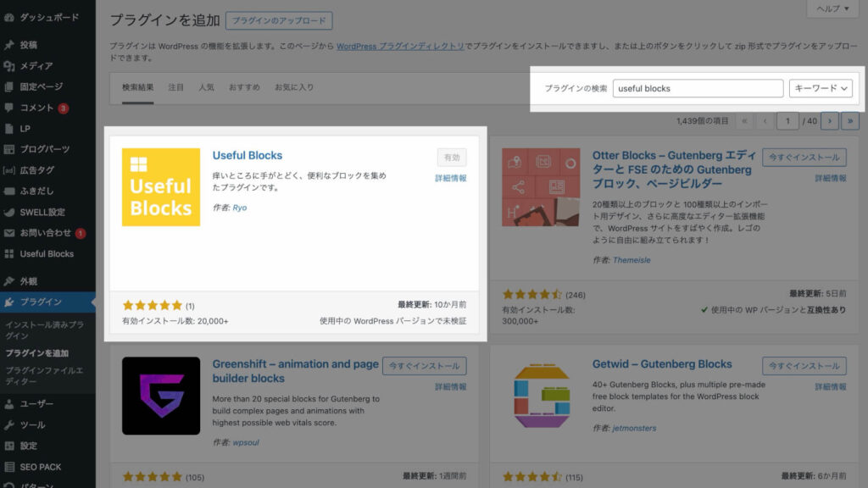Expand the ヘルプ panel dropdown
The height and width of the screenshot is (488, 868).
(829, 8)
